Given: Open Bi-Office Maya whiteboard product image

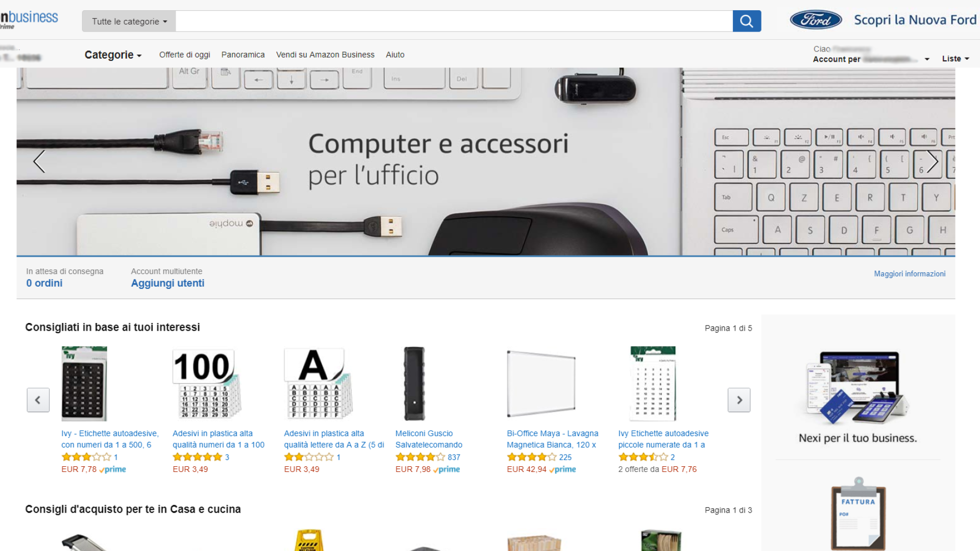Looking at the screenshot, I should coord(541,384).
